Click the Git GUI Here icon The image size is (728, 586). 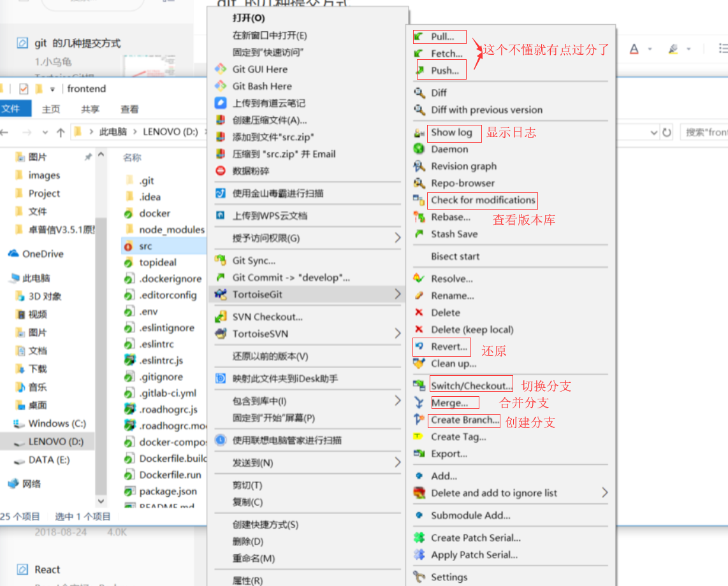(x=221, y=69)
